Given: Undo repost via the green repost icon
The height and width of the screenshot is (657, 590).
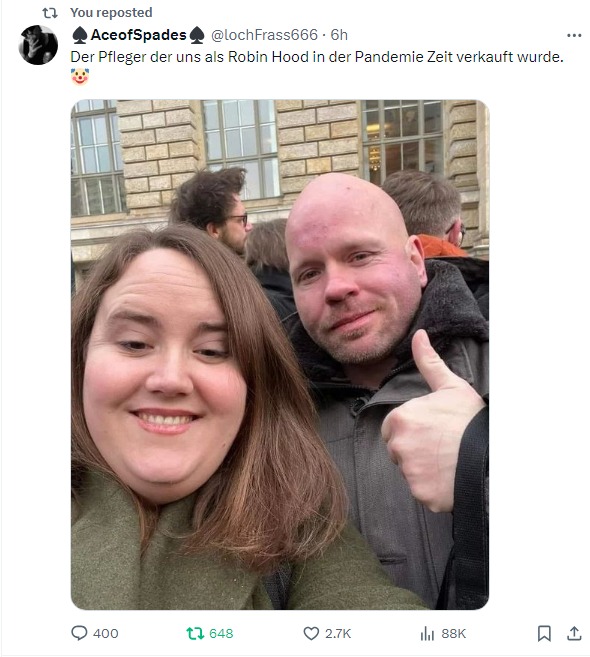Looking at the screenshot, I should 195,633.
